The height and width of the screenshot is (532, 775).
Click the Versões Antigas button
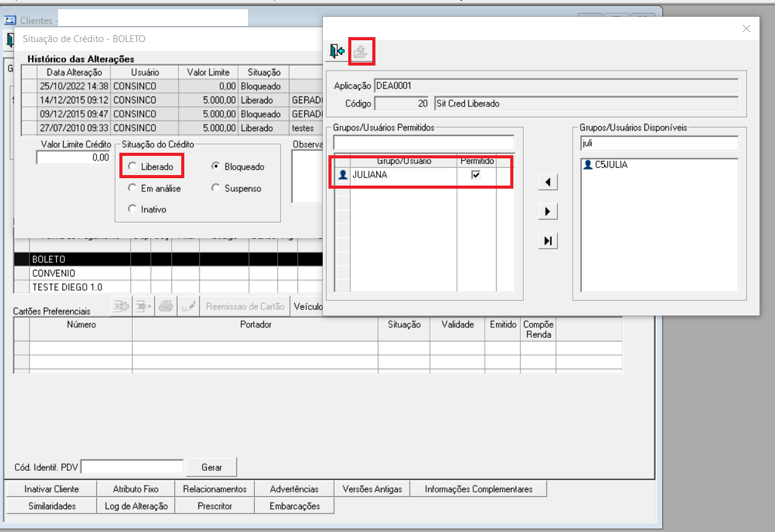coord(372,489)
